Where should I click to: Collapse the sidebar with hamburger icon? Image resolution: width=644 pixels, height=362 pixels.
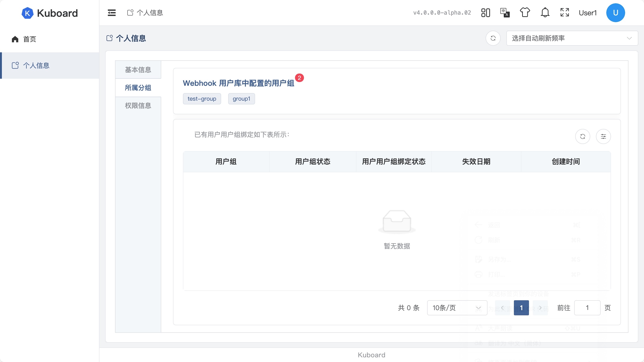[111, 13]
